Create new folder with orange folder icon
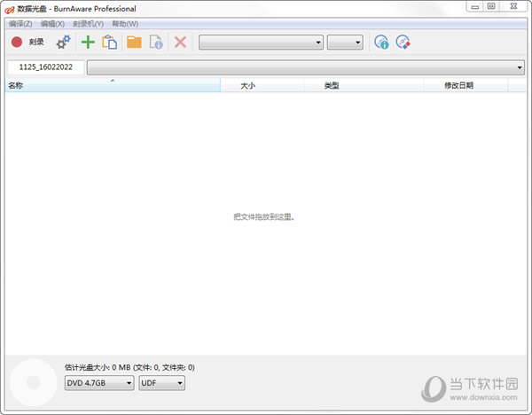 (134, 42)
